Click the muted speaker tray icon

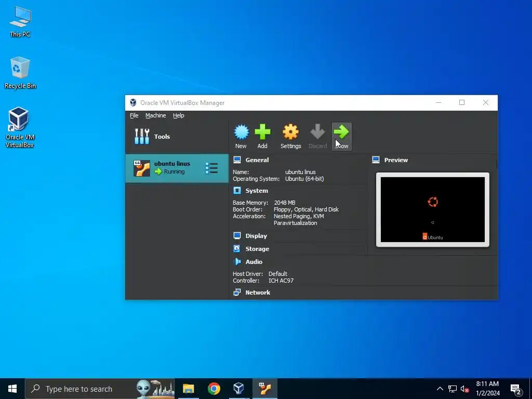click(x=464, y=389)
